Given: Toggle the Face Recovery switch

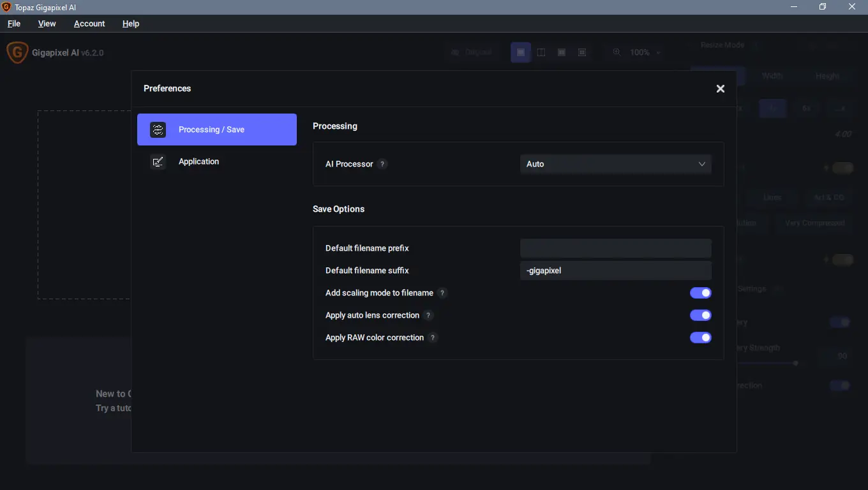Looking at the screenshot, I should pyautogui.click(x=840, y=322).
